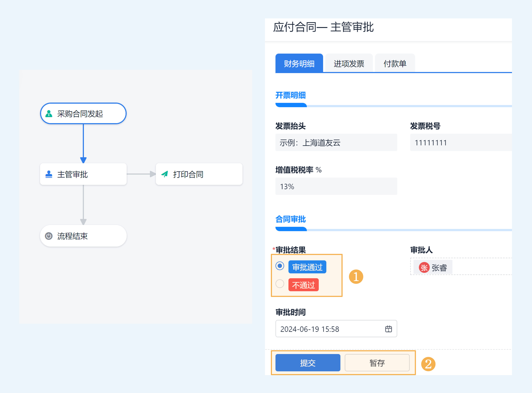Open the 财务明细 tab
The width and height of the screenshot is (532, 393).
(x=299, y=63)
